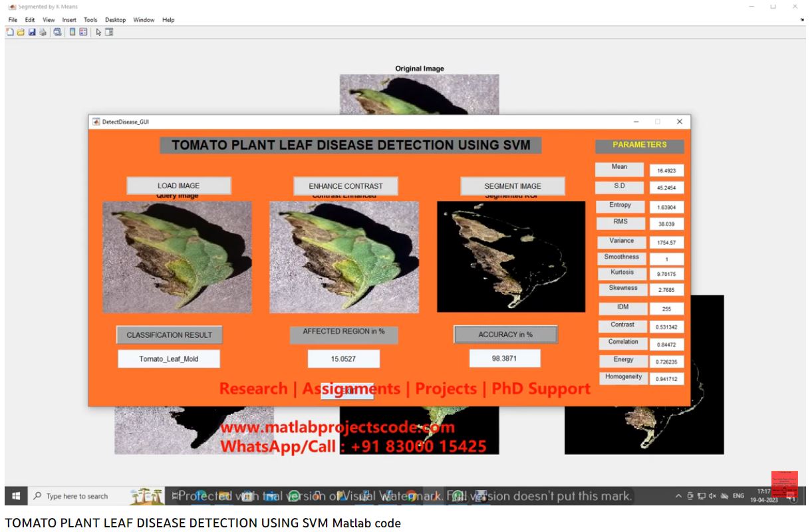Click the Query Image leaf thumbnail
Viewport: 812px width, 532px height.
pyautogui.click(x=177, y=257)
